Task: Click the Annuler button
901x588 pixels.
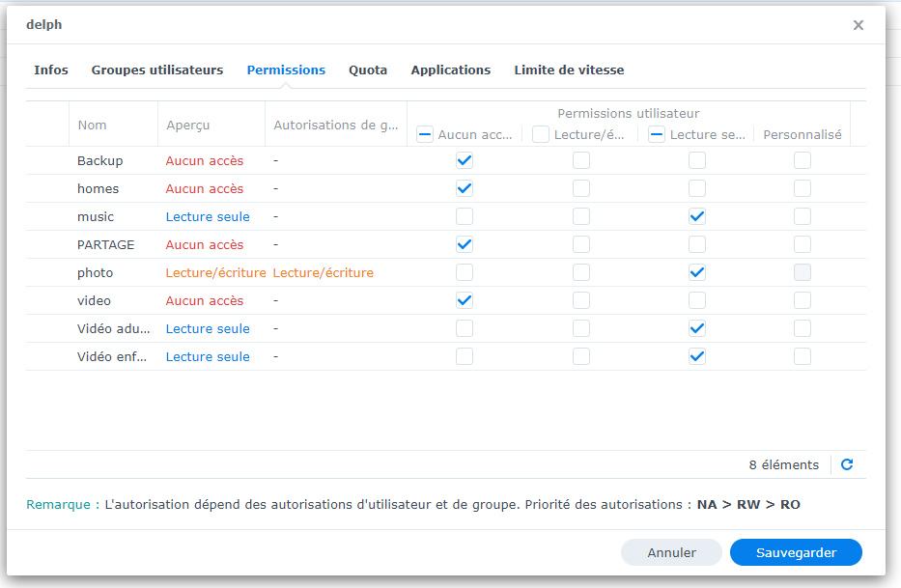Action: [671, 552]
